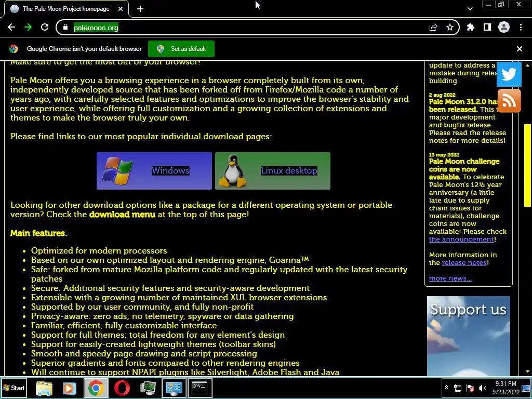
Task: Open the orange RSS feed icon
Action: pos(509,101)
